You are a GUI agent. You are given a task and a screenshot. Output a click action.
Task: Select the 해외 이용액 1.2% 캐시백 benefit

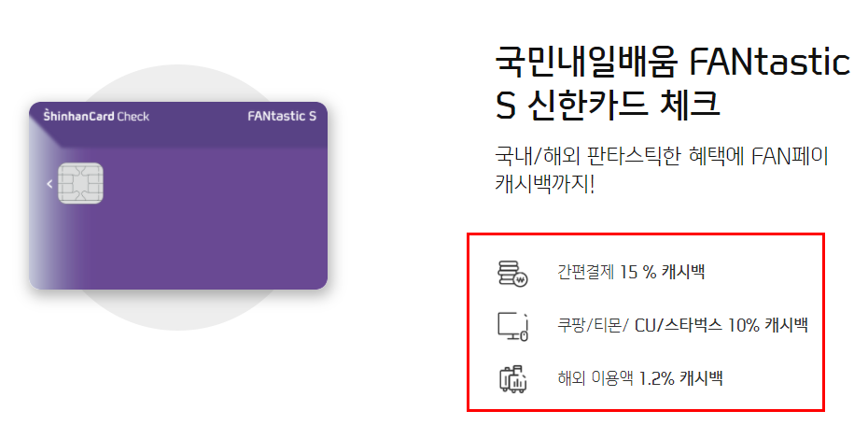[x=640, y=378]
